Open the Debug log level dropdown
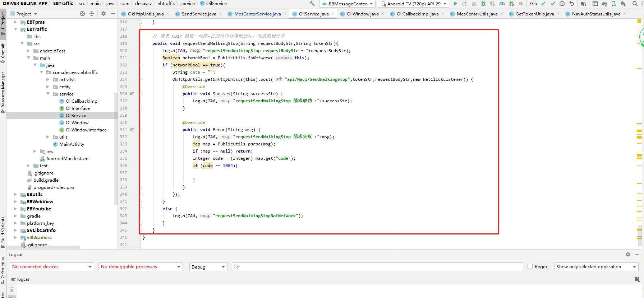The width and height of the screenshot is (644, 298). coord(208,267)
